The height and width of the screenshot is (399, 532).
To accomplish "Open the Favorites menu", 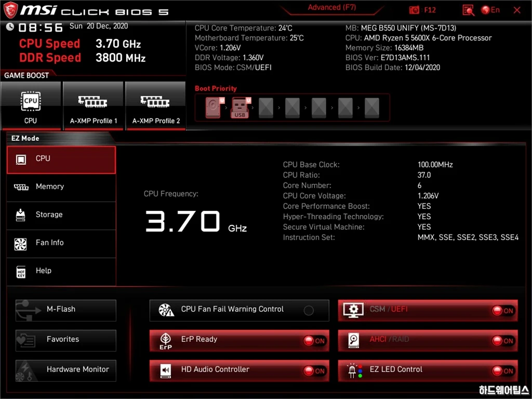I will [66, 340].
